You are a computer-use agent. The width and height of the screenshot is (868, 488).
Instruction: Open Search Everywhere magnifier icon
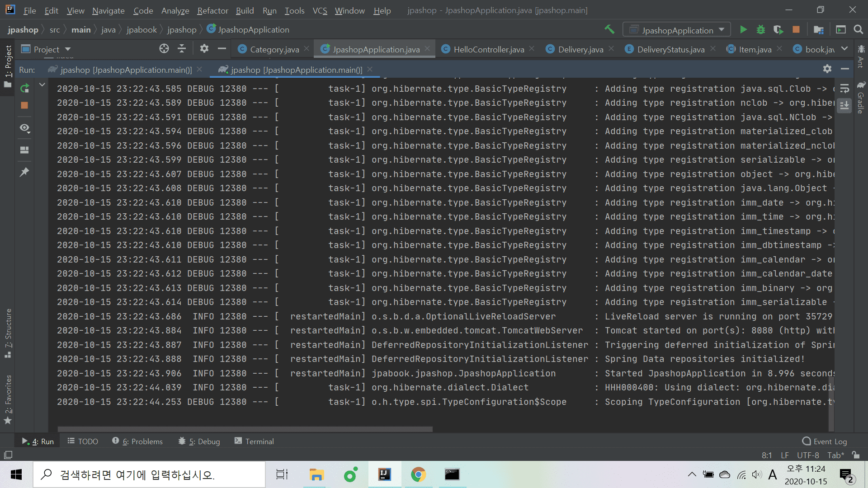click(858, 30)
